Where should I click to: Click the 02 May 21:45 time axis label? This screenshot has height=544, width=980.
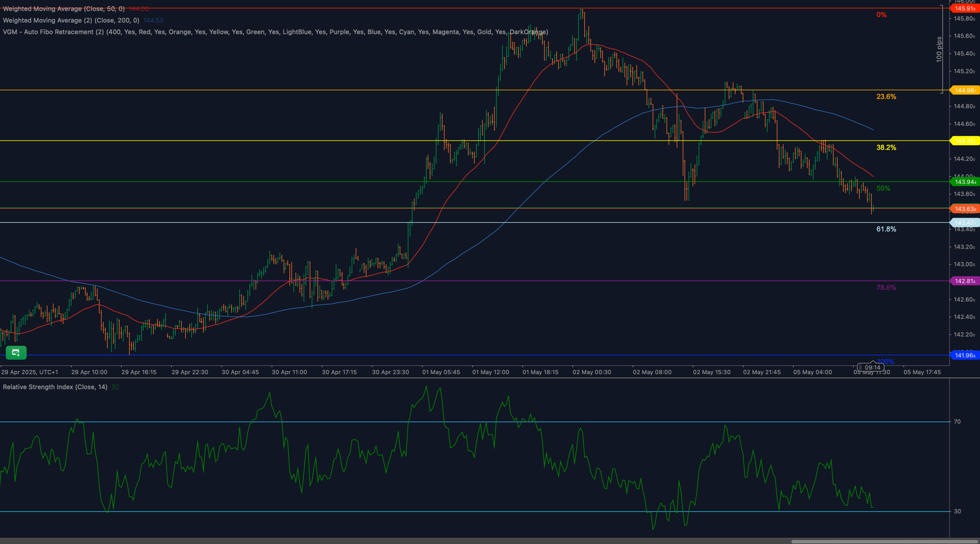tap(762, 372)
